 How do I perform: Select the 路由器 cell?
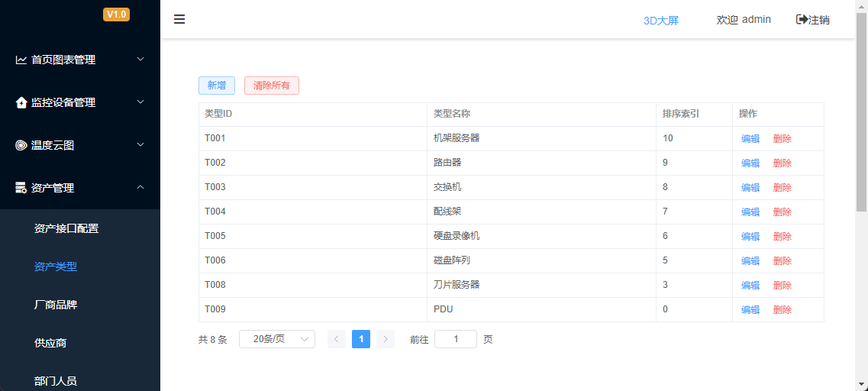tap(541, 163)
